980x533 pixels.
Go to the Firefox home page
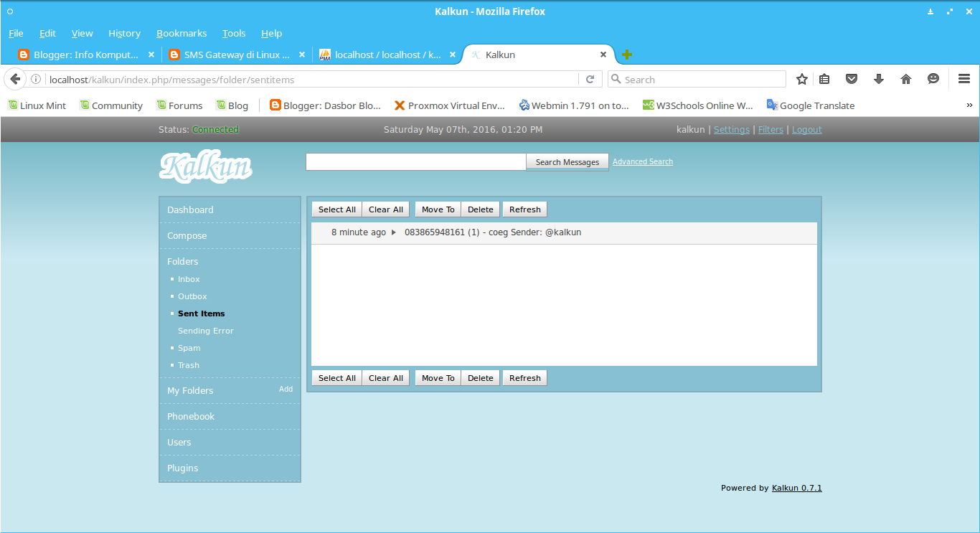point(906,80)
